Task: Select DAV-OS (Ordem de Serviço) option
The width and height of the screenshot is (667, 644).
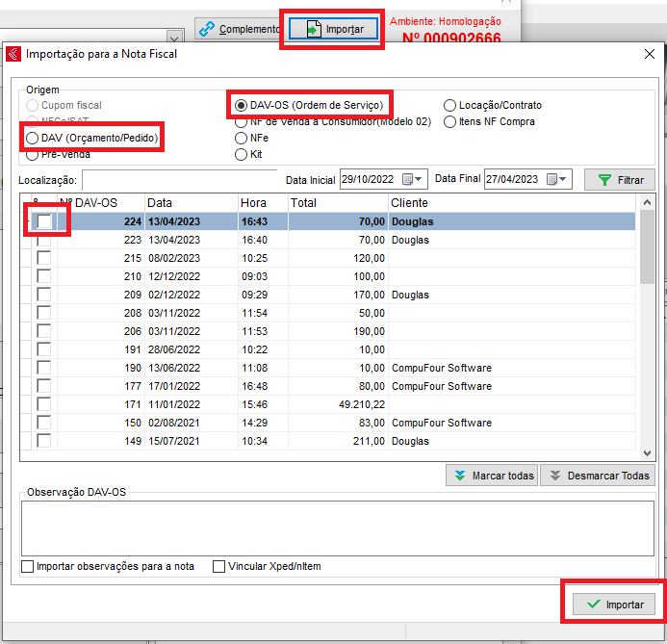Action: coord(242,104)
